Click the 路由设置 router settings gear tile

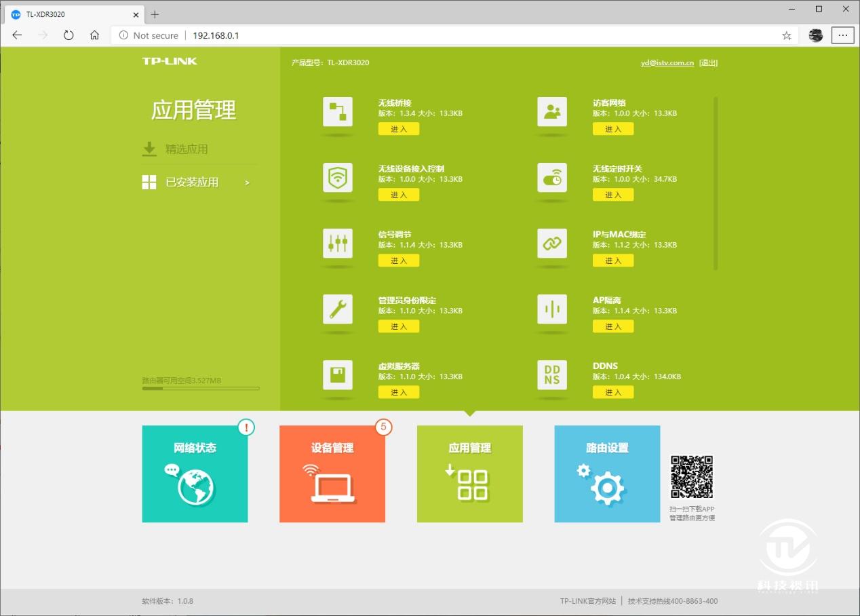pyautogui.click(x=606, y=474)
